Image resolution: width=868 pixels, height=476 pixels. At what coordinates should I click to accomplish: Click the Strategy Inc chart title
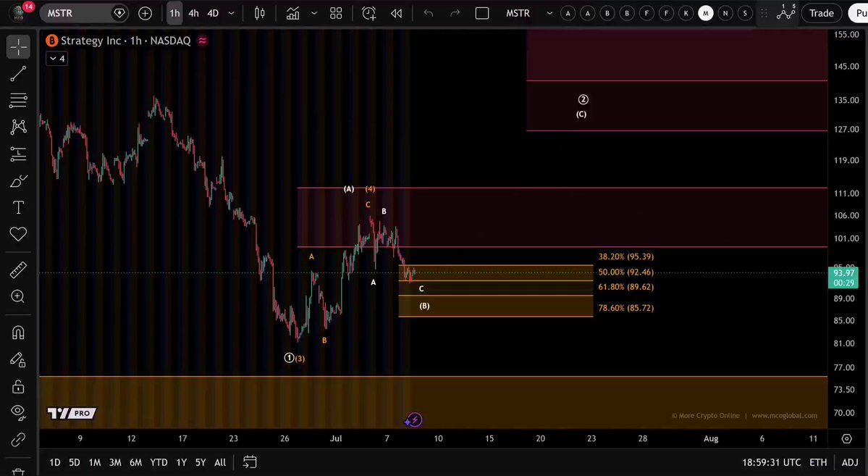tap(125, 41)
